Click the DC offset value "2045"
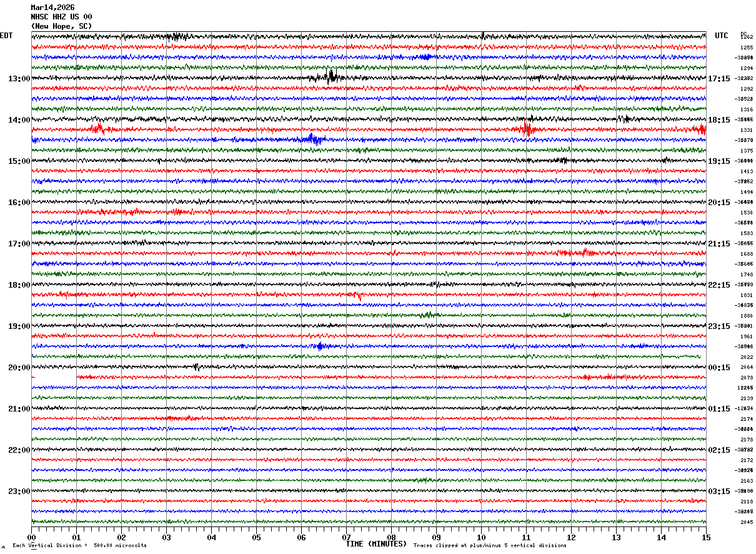 [x=747, y=522]
